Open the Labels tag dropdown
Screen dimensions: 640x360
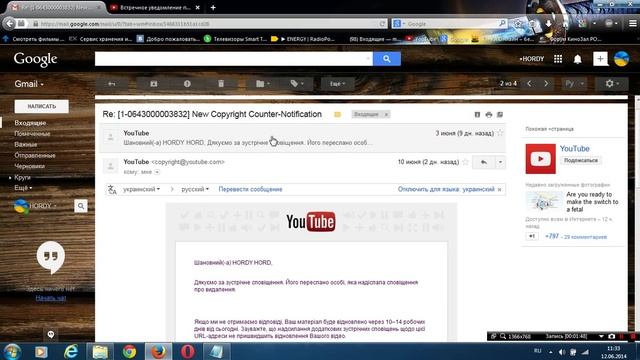click(x=297, y=84)
